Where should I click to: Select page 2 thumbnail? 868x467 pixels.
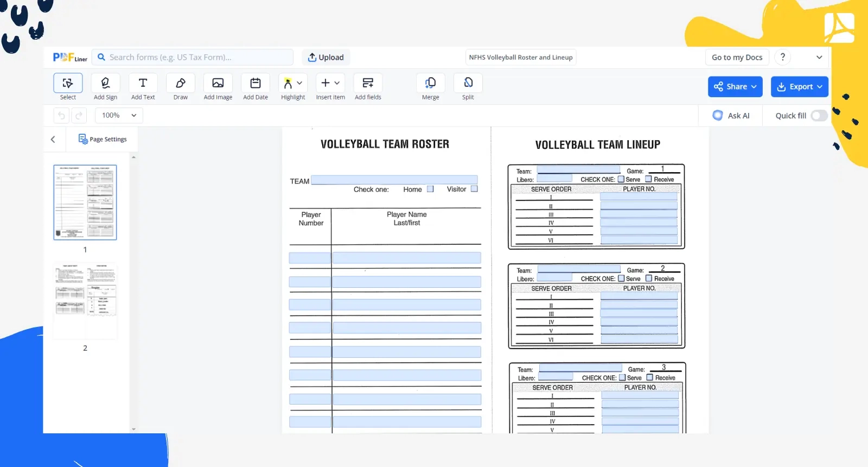point(85,300)
